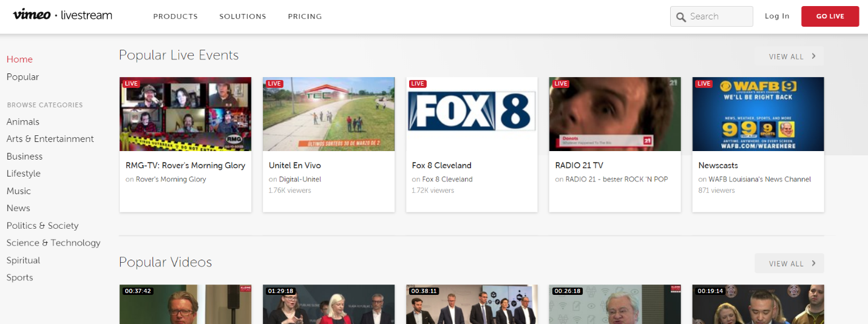The width and height of the screenshot is (868, 324).
Task: Visit WAFB Louisiana's News Channel link
Action: tap(760, 180)
